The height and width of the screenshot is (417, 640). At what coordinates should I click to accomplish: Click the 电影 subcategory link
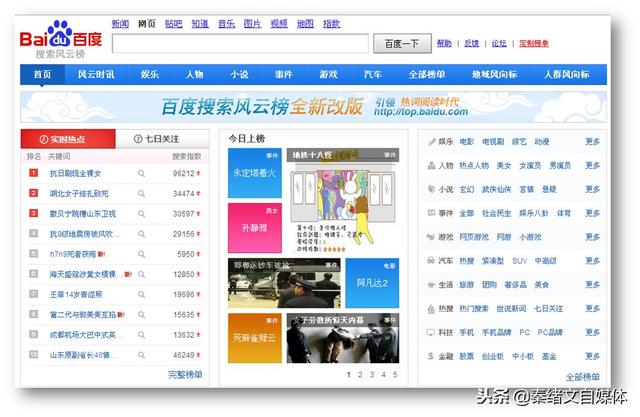click(x=467, y=142)
